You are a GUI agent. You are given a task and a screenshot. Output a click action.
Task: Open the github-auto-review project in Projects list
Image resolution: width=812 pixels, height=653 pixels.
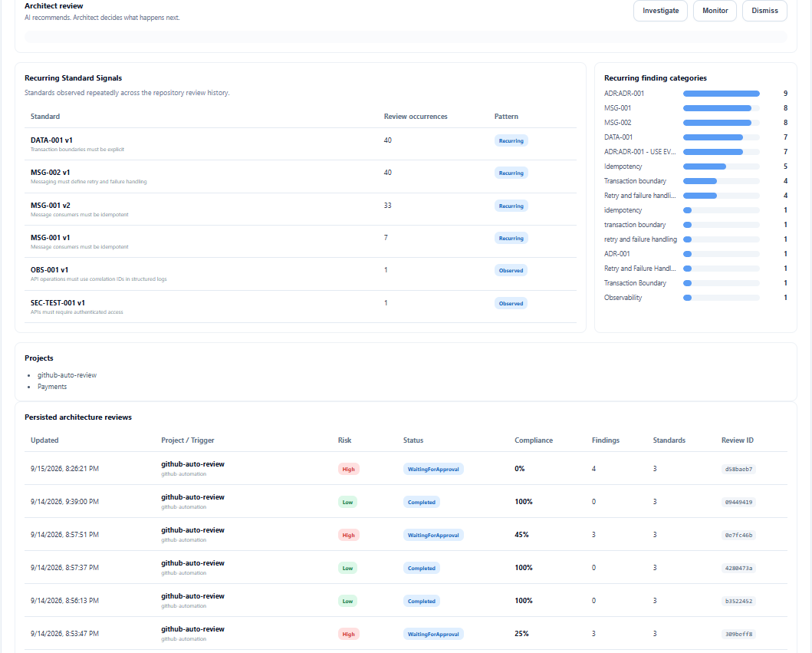coord(67,375)
